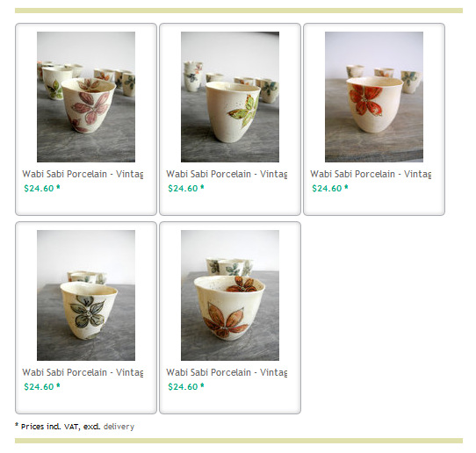Click the title of the pink flower cup
Image resolution: width=476 pixels, height=453 pixels.
point(83,174)
